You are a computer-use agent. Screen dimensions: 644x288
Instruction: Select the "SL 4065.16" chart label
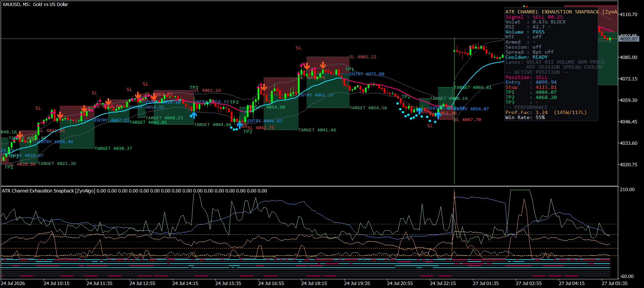tap(207, 91)
